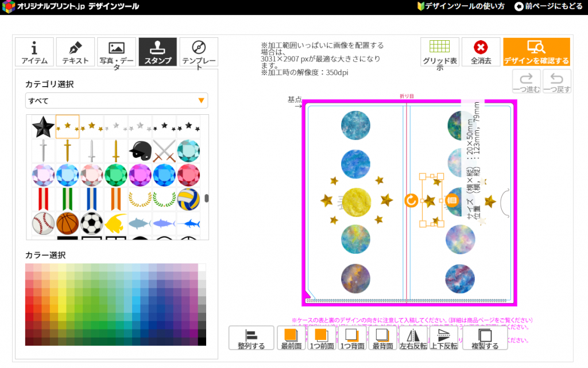Open the 写真・データ tab

117,52
